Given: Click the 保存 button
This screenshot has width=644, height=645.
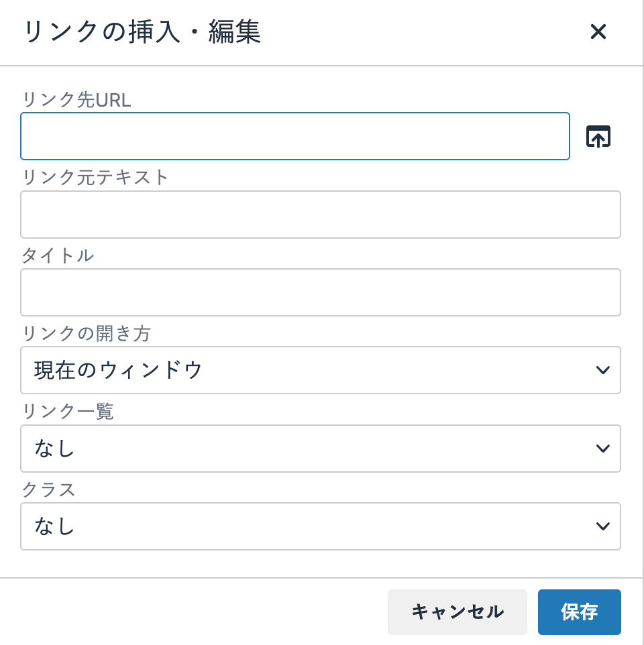Looking at the screenshot, I should pyautogui.click(x=579, y=611).
